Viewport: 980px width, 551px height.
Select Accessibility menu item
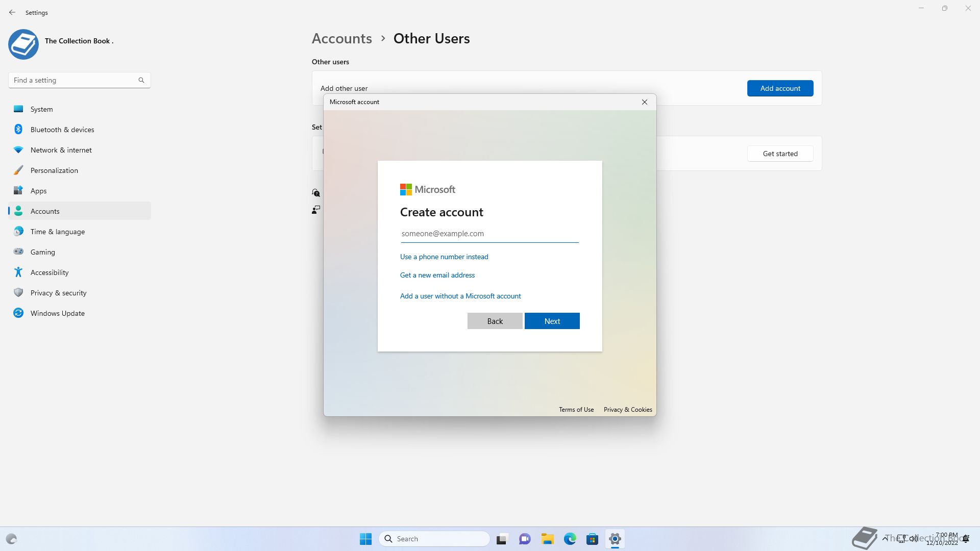click(x=80, y=272)
